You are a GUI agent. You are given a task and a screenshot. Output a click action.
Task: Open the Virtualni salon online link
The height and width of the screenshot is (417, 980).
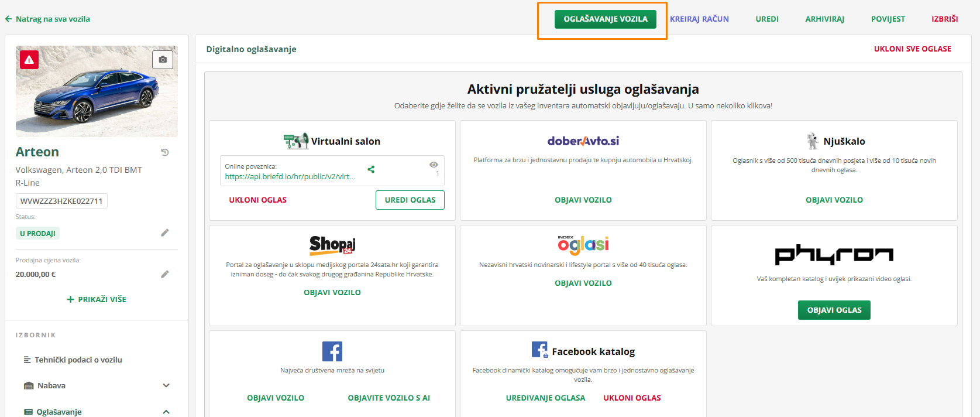[x=290, y=176]
